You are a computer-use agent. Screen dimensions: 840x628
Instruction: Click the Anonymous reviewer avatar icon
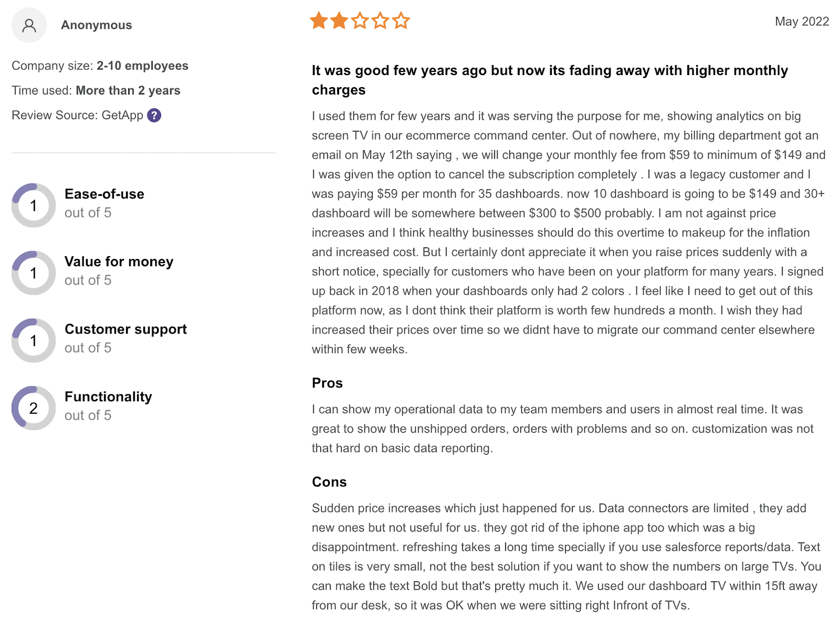point(29,25)
